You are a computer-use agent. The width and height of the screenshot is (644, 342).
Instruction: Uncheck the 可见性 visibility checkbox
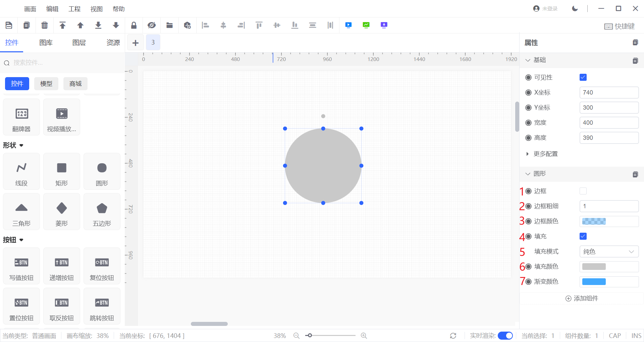[583, 77]
